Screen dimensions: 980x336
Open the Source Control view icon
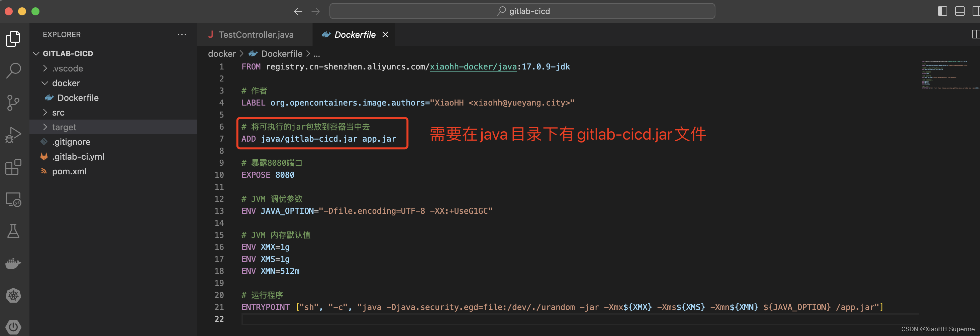[13, 103]
